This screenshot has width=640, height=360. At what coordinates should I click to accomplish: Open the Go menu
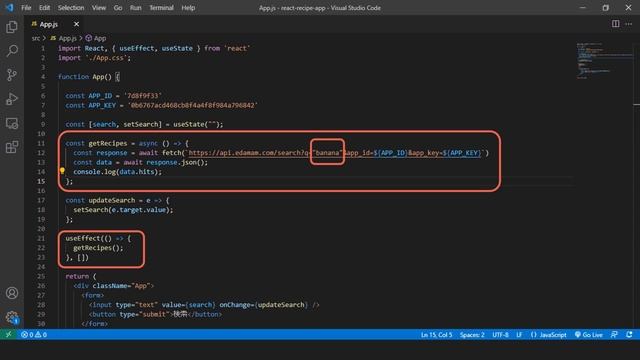[x=118, y=8]
